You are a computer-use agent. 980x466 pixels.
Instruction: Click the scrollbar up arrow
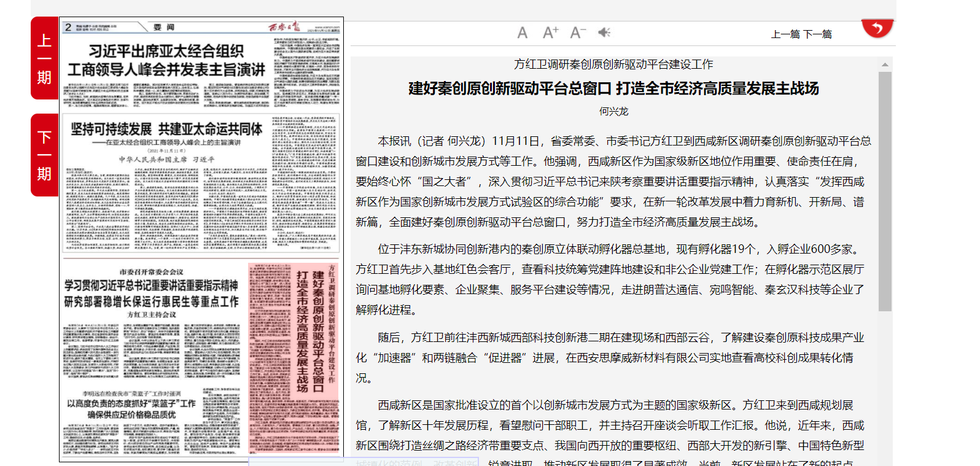click(885, 64)
